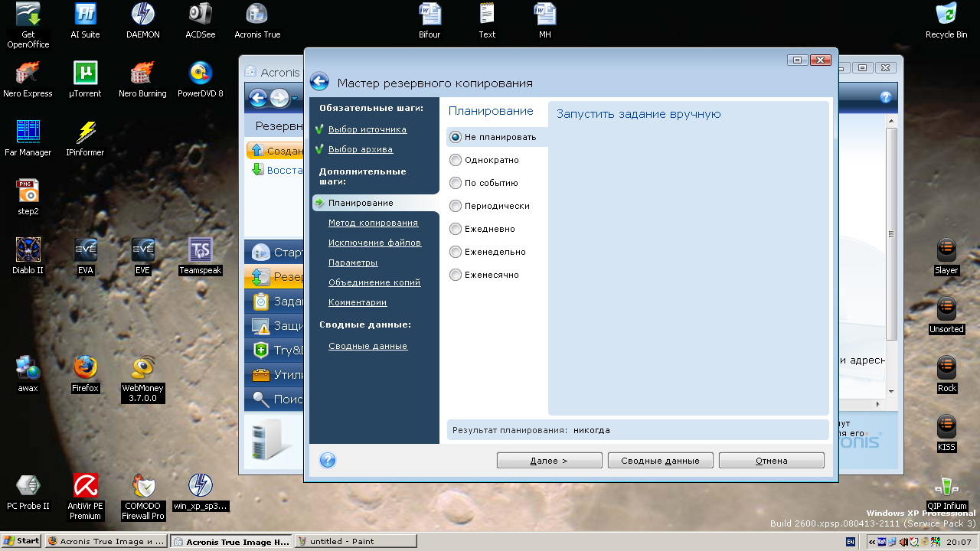
Task: Switch to 'untitled - Paint' taskbar item
Action: pos(356,541)
